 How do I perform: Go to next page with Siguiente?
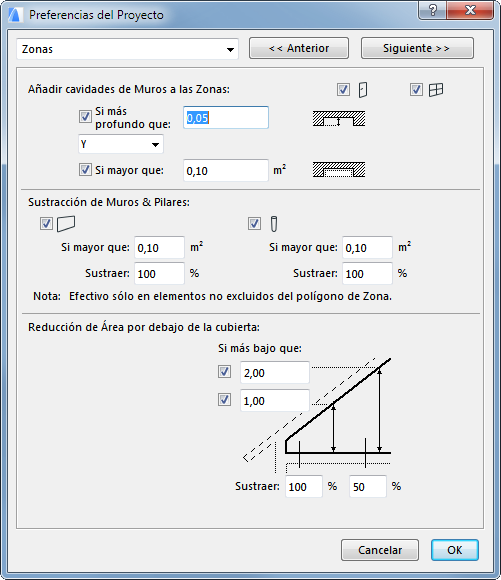coord(417,48)
